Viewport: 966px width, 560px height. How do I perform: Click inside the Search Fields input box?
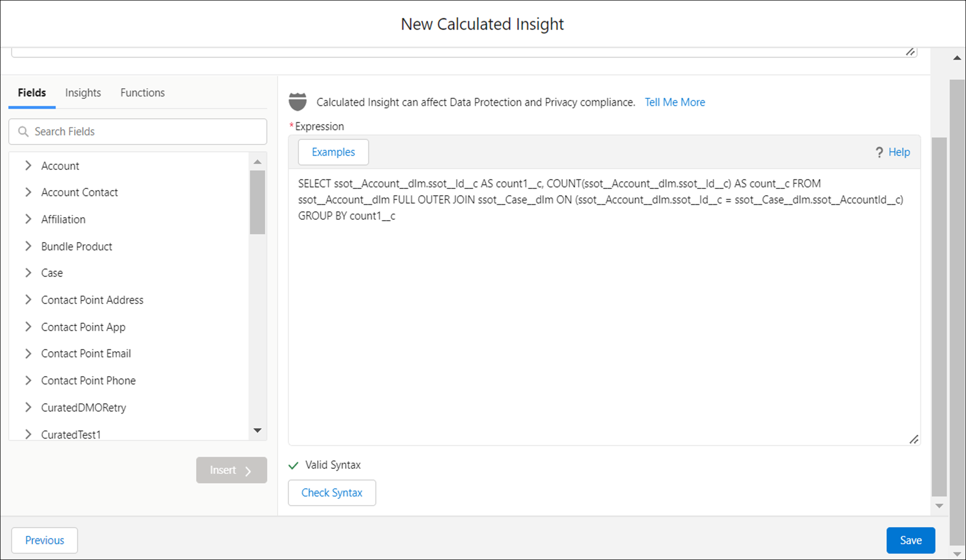click(138, 131)
